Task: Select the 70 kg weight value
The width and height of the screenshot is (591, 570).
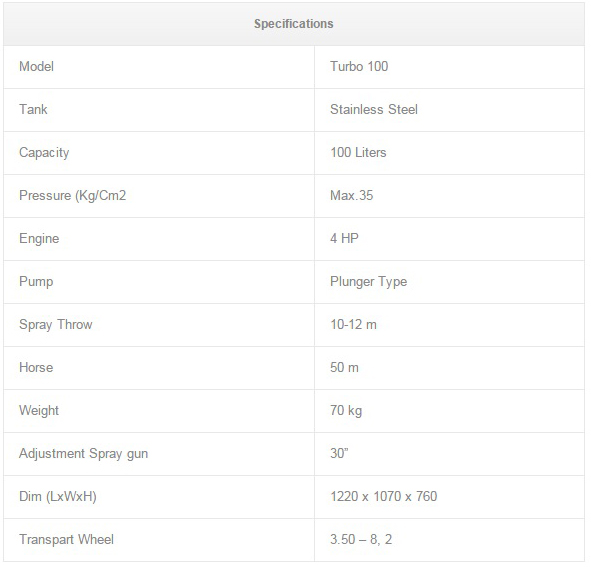Action: pos(346,411)
